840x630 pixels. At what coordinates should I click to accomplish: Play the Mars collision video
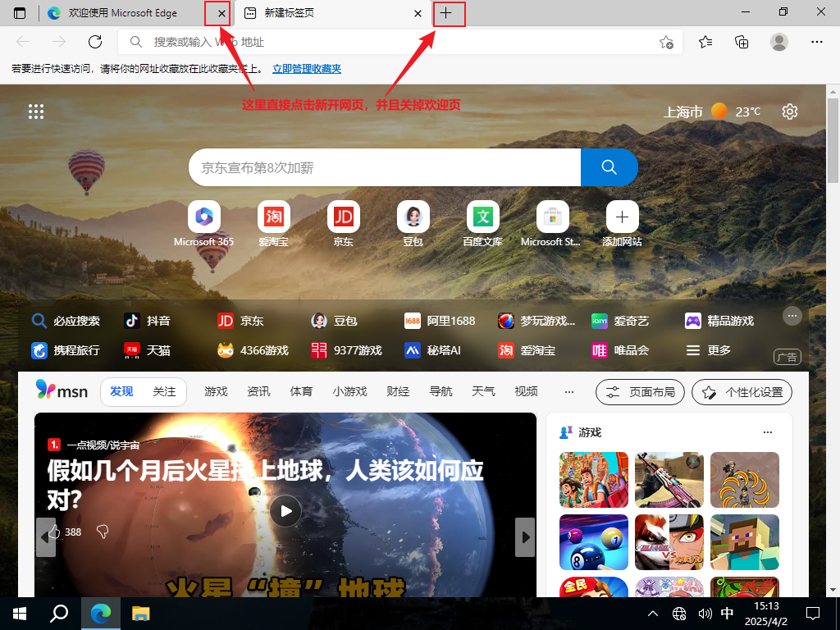pos(285,511)
